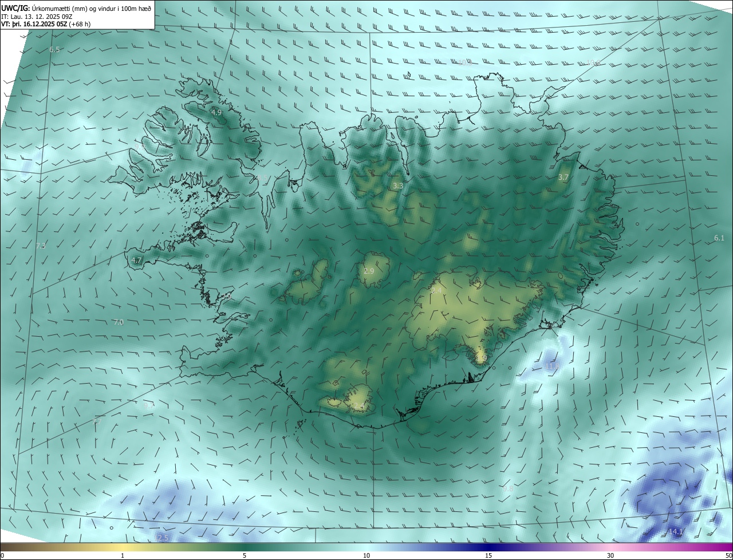Click the "6.1" value label on the map

pos(719,238)
